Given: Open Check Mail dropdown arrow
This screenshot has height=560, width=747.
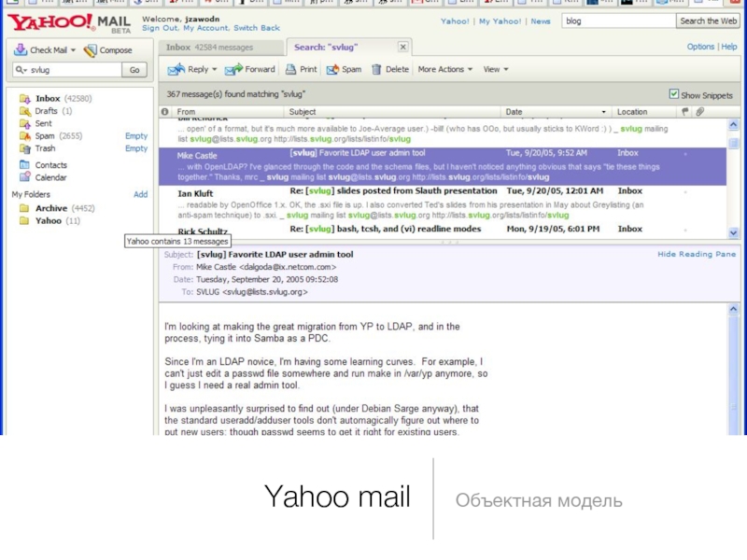Looking at the screenshot, I should coord(73,50).
